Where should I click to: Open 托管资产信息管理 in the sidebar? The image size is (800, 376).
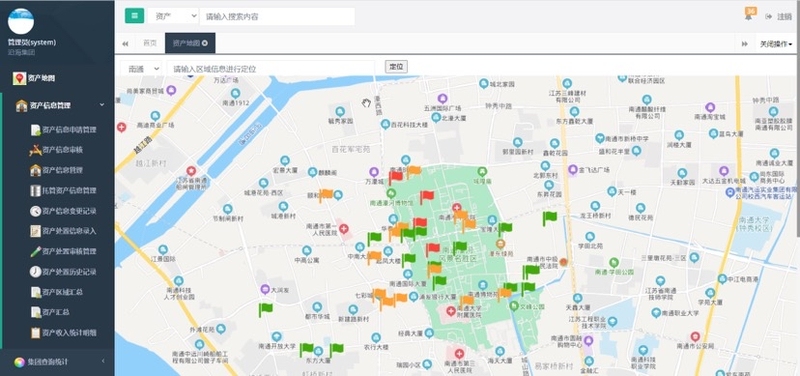click(63, 191)
